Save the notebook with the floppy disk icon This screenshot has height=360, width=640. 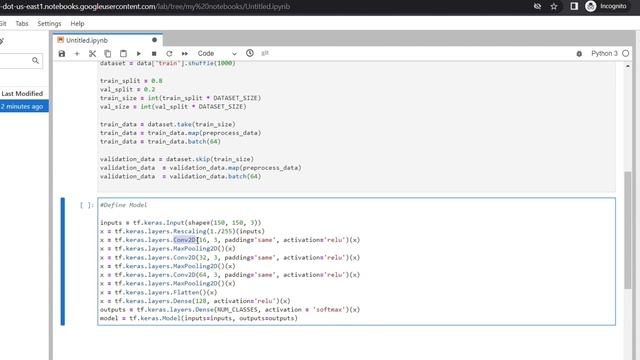coord(62,53)
